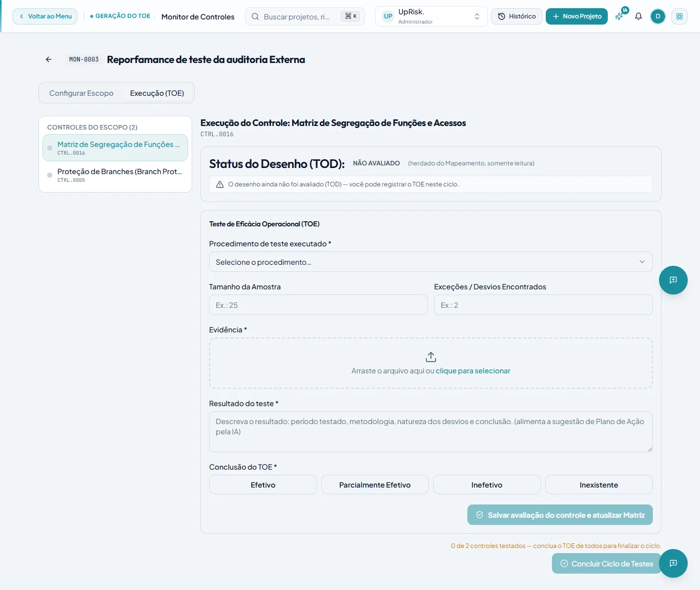Open Histórico
Image resolution: width=700 pixels, height=590 pixels.
(x=517, y=16)
